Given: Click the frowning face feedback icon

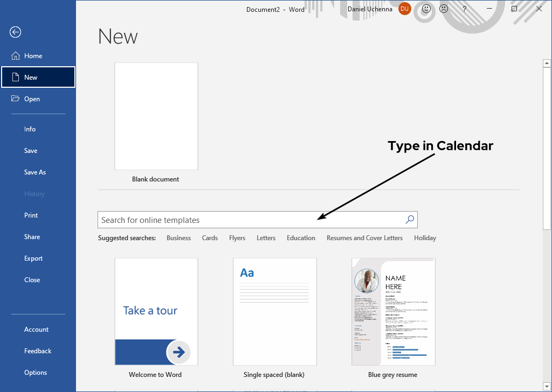Looking at the screenshot, I should click(x=444, y=9).
